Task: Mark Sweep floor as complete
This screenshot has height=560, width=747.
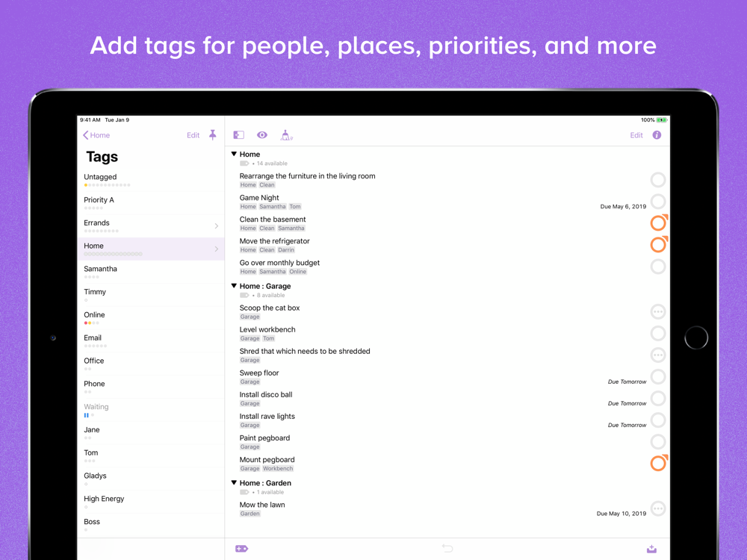Action: pos(658,376)
